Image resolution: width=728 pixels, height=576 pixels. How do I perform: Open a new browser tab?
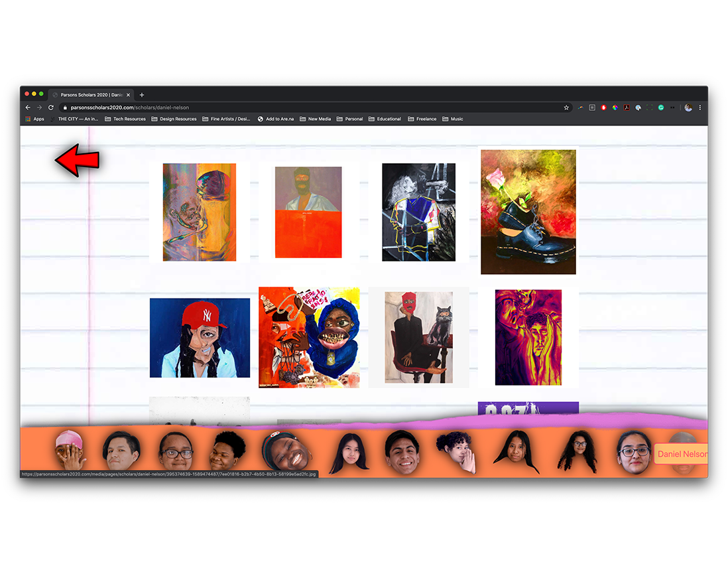pos(142,95)
